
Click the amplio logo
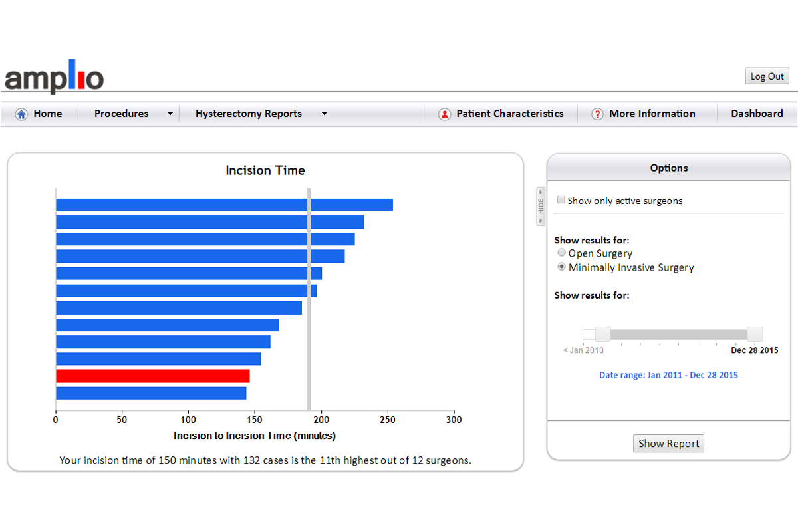pos(55,78)
